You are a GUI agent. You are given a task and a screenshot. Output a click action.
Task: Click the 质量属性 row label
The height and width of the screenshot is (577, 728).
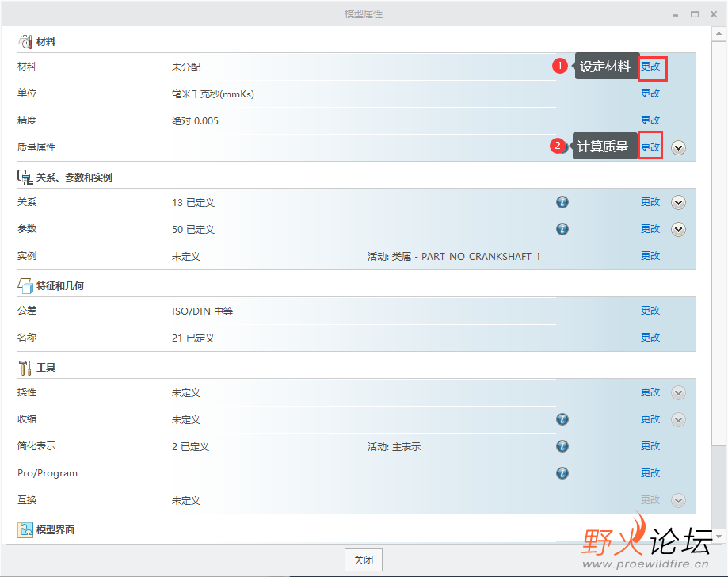[36, 147]
